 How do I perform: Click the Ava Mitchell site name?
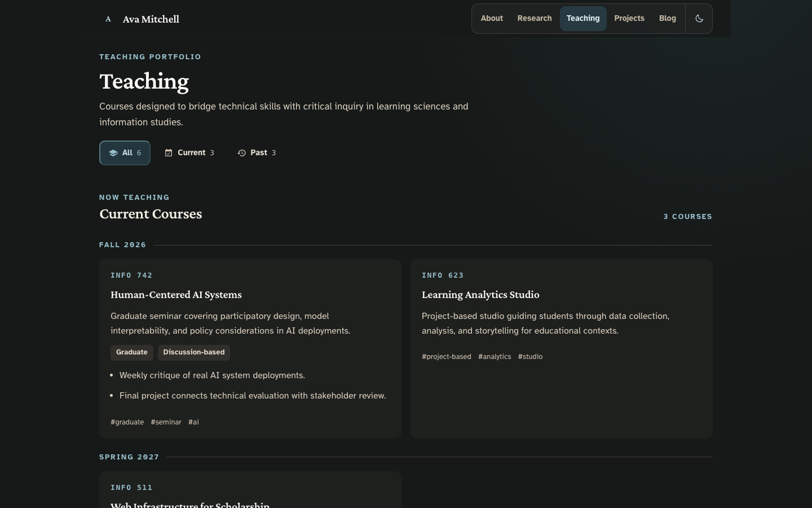click(151, 19)
